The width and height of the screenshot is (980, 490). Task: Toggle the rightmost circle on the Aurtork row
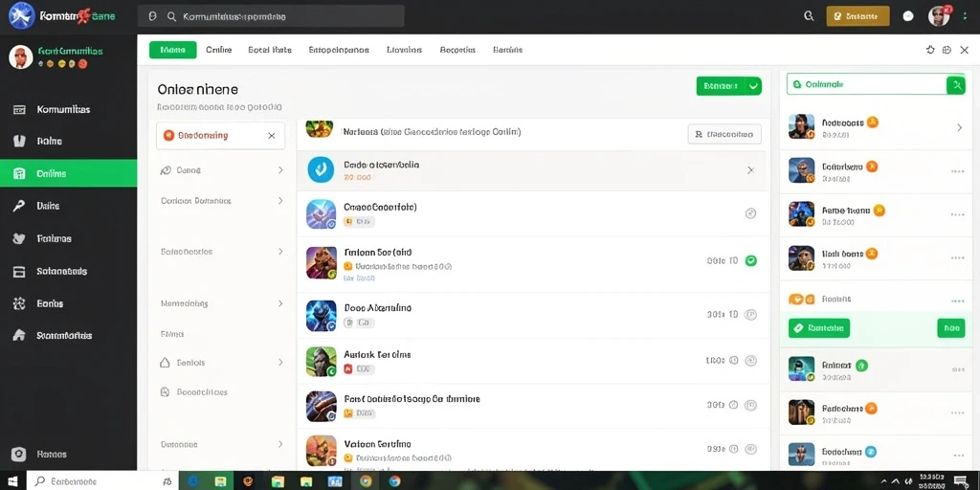(751, 361)
